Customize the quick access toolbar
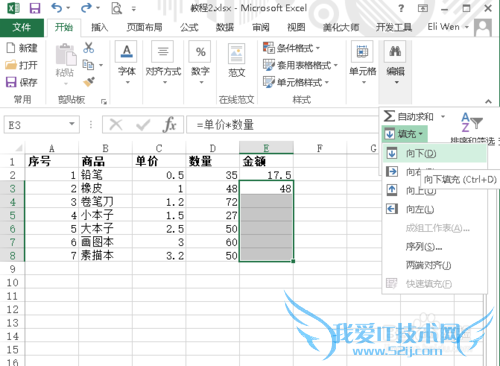Screen dimensions: 500x366 [x=134, y=9]
